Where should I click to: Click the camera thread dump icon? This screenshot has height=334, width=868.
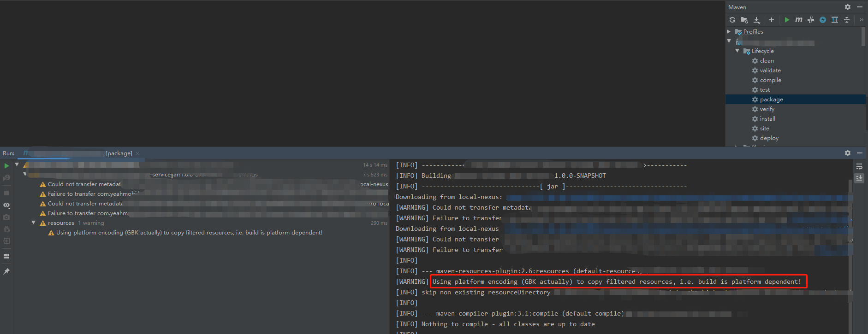[x=6, y=217]
